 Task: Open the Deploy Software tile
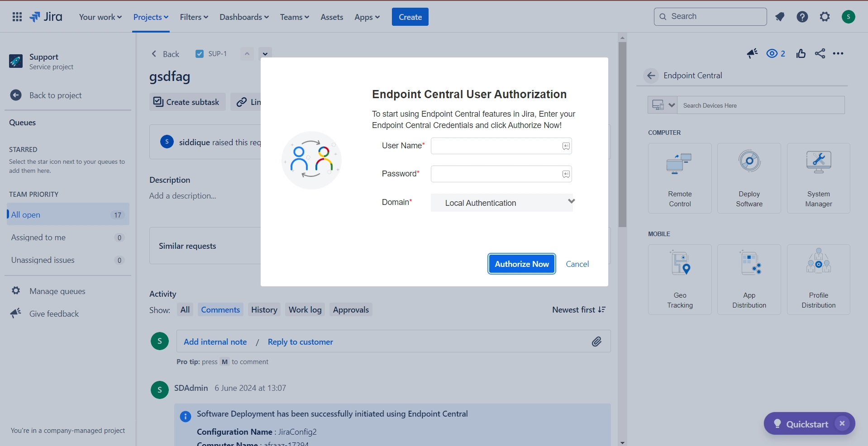[749, 178]
